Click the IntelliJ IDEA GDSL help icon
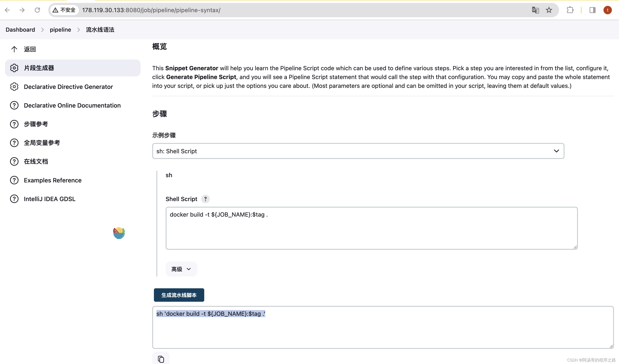Screen dimensions: 619x364 point(14,199)
